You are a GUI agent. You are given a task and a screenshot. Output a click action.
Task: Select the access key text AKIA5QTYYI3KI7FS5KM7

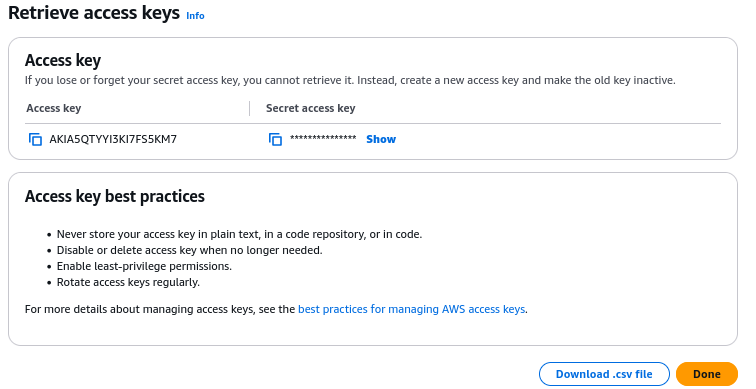[113, 139]
